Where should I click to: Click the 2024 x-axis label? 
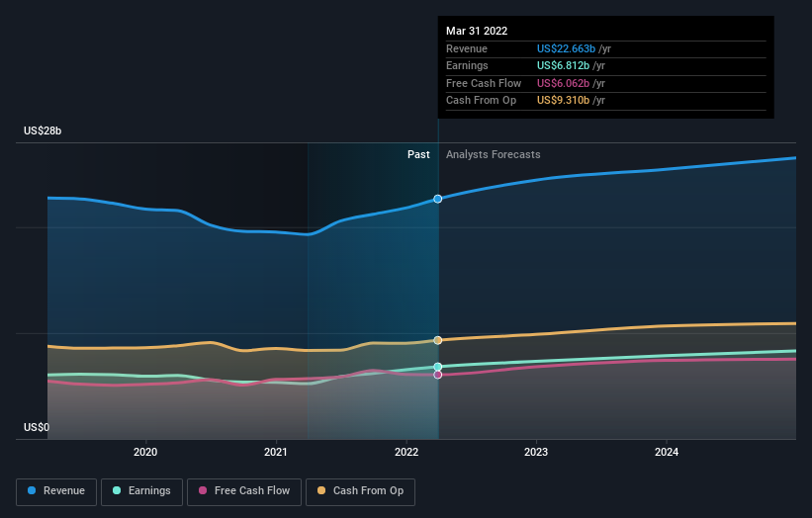[x=667, y=452]
